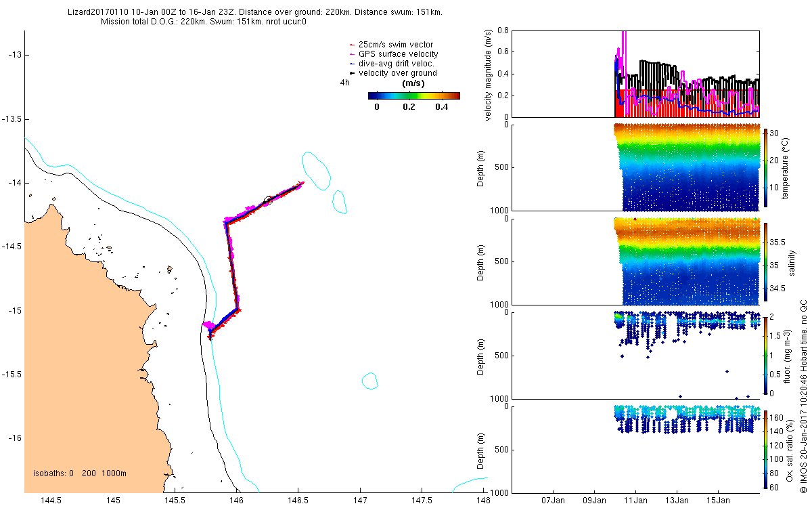Click longitude label '147' on map axis
Screen dimensions: 812x508
[360, 501]
